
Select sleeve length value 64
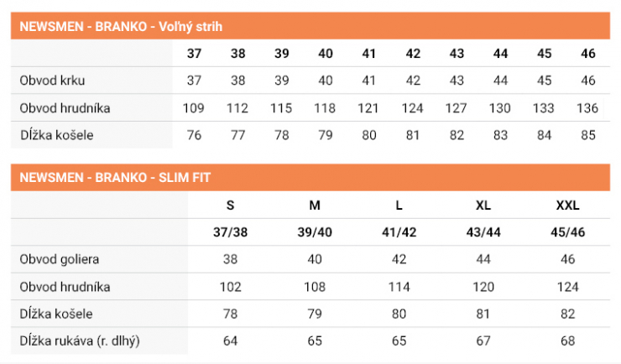point(230,341)
